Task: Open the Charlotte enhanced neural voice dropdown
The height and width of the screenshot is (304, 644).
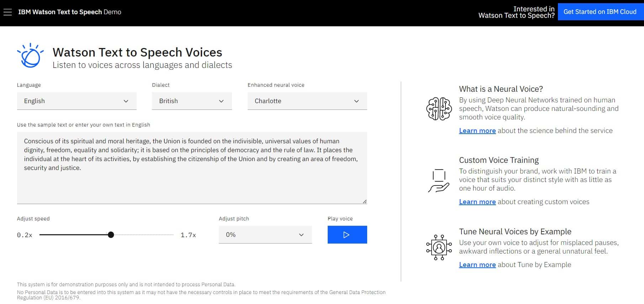Action: tap(307, 101)
